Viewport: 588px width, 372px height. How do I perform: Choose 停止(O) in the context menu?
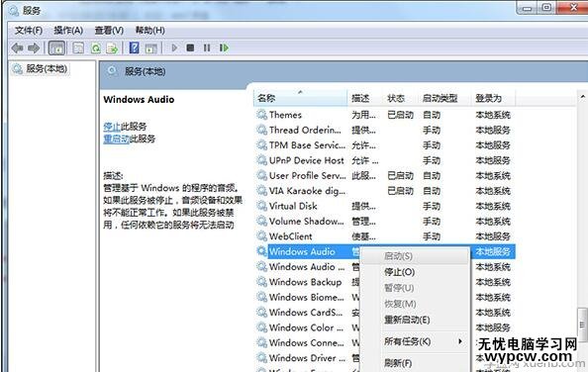point(399,272)
